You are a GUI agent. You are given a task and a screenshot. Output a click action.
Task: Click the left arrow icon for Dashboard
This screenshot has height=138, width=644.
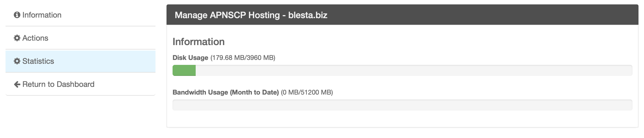coord(17,84)
